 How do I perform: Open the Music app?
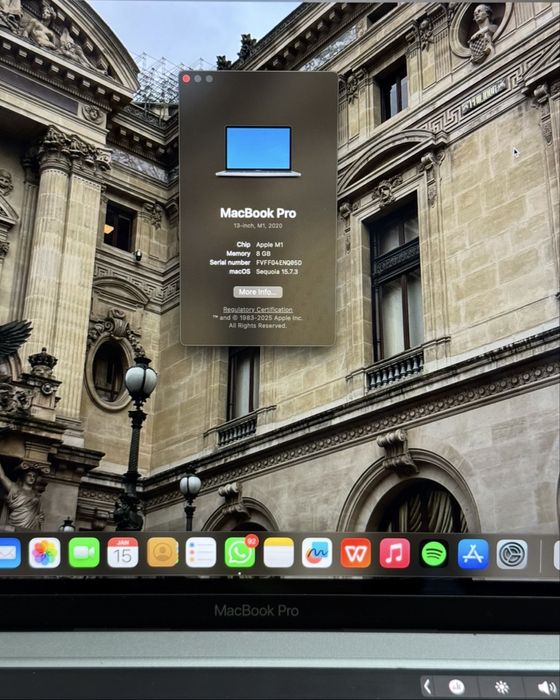coord(395,553)
